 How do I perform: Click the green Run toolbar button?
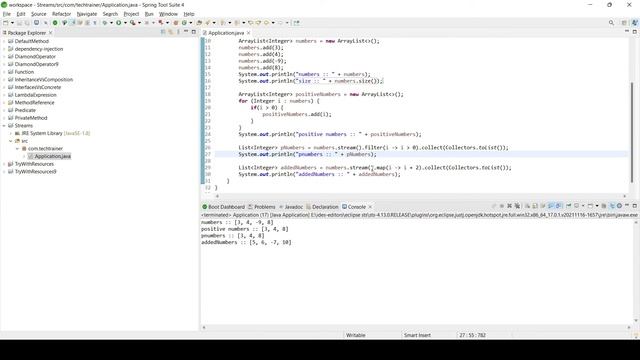tap(118, 23)
